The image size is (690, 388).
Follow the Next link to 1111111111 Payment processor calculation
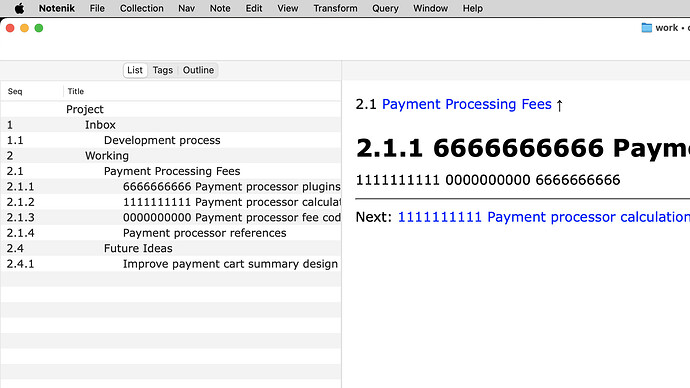click(x=543, y=217)
